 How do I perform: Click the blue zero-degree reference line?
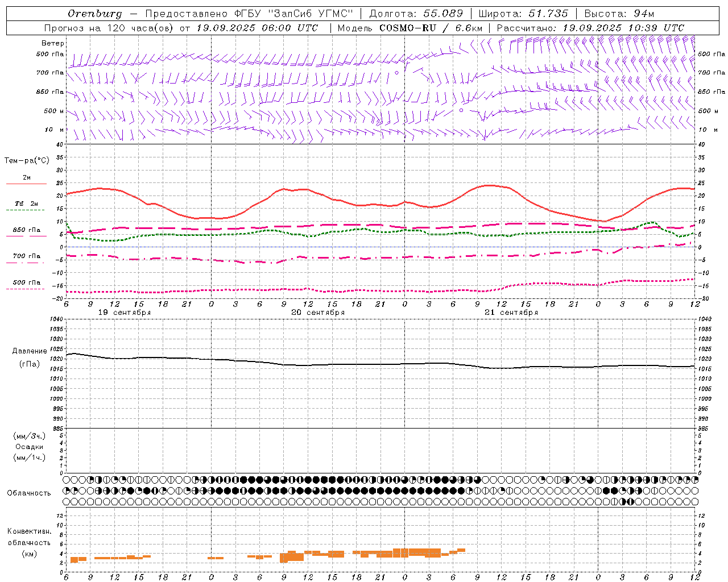(380, 247)
